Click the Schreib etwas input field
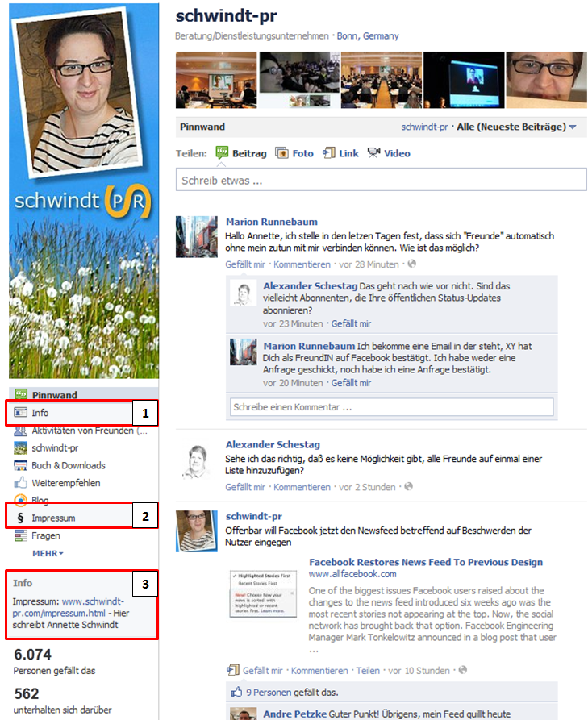Viewport: 588px width, 720px height. (x=381, y=180)
